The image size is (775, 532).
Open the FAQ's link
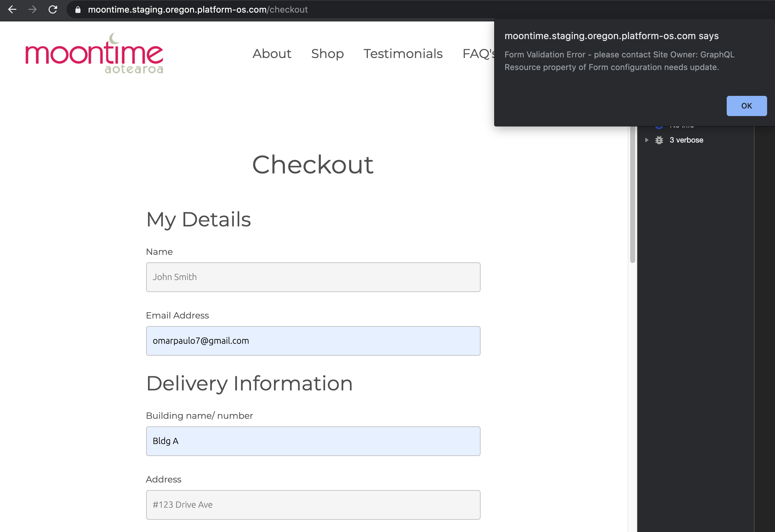(477, 54)
